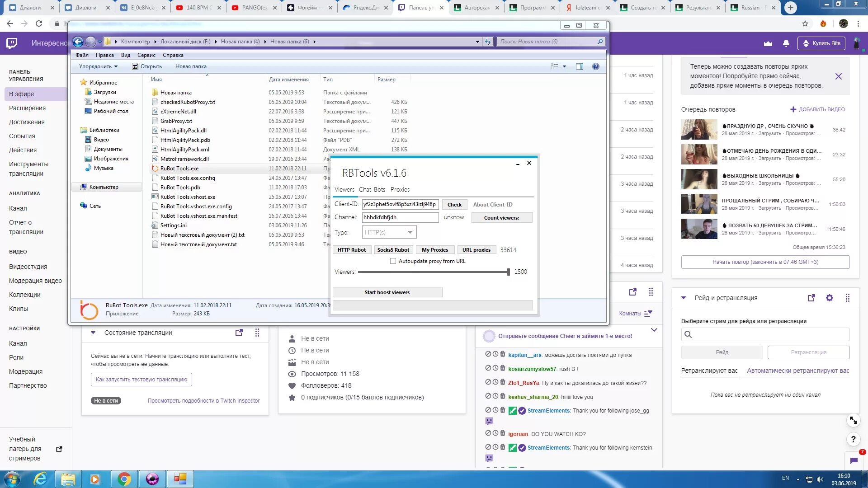This screenshot has height=488, width=868.
Task: Open view options dropdown arrow in Explorer
Action: (564, 66)
